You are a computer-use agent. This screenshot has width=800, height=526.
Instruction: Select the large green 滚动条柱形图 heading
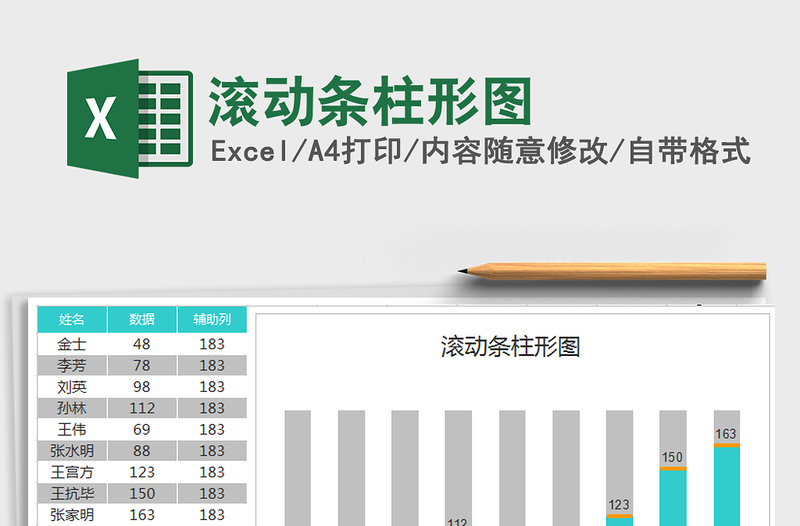[371, 102]
